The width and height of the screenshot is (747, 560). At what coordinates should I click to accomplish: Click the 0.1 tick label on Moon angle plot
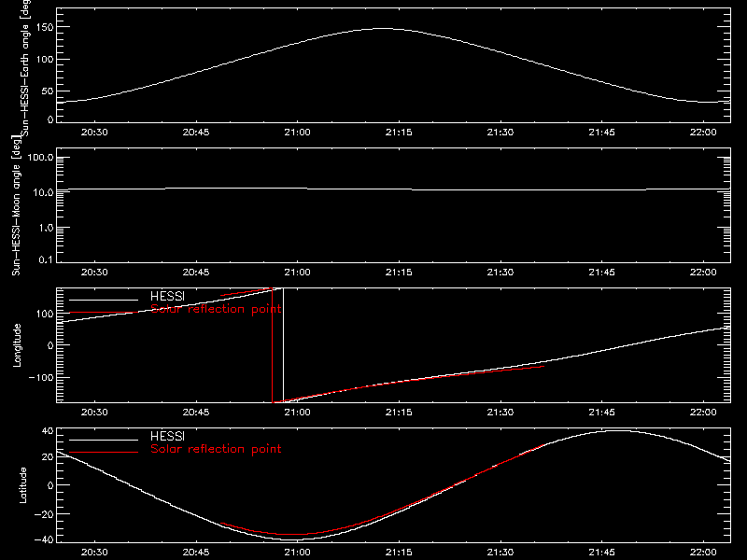click(46, 259)
